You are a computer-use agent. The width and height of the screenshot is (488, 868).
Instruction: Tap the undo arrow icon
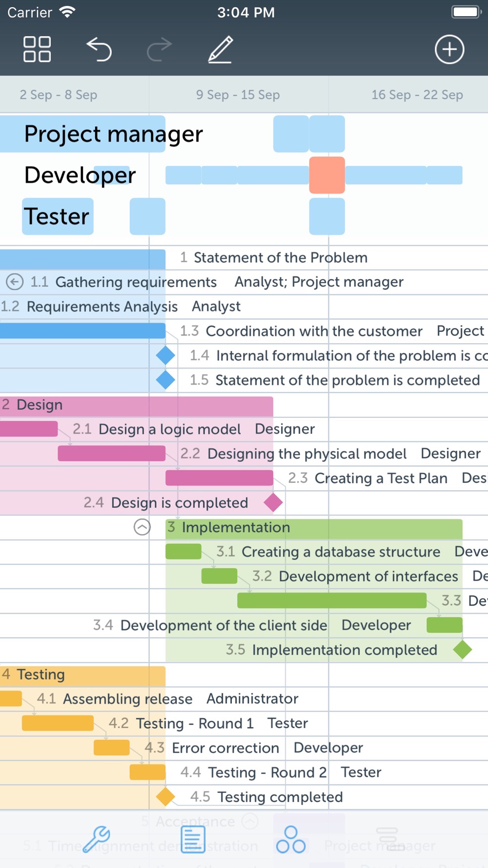pos(100,49)
